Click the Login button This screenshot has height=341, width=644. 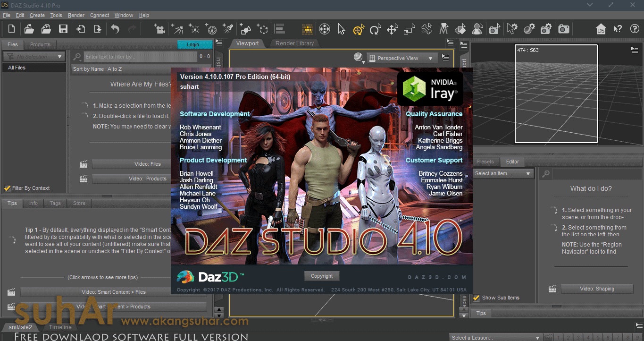194,44
